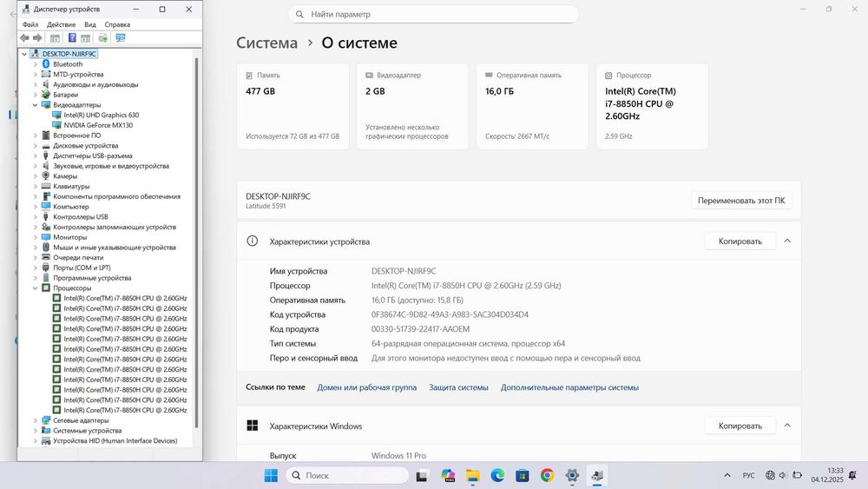Open Copilot from the taskbar
This screenshot has height=489, width=868.
(x=448, y=475)
